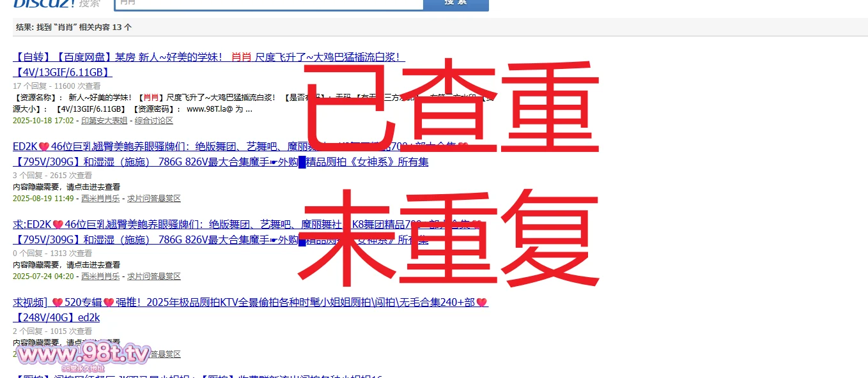Open the 【4V/13GIF/6.11GB】 title line link
Screen dimensions: 868x378
click(x=63, y=73)
